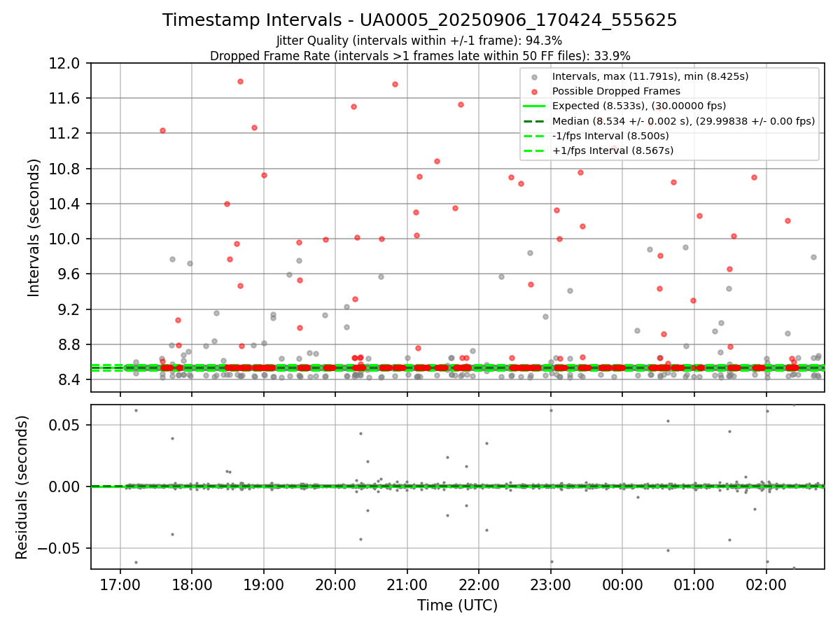Click the red Possible Dropped Frames legend marker
The height and width of the screenshot is (630, 840).
[534, 91]
